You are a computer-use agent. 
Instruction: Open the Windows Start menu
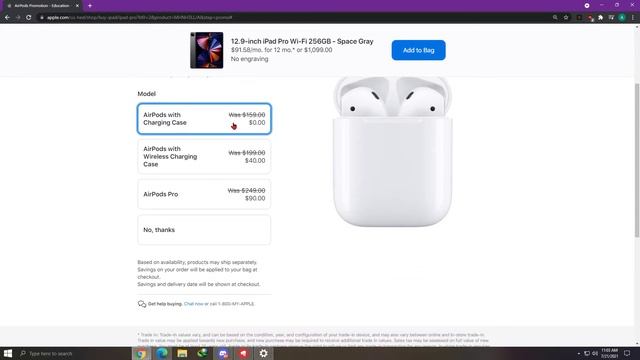tap(8, 353)
